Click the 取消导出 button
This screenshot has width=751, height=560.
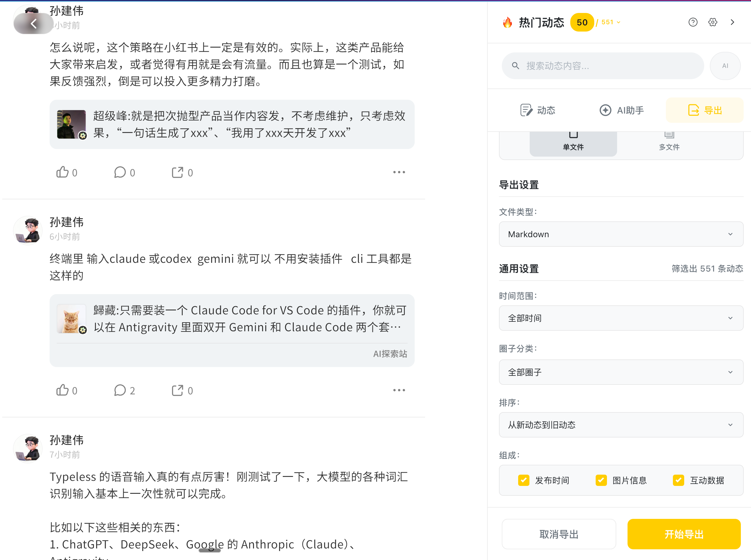coord(559,534)
